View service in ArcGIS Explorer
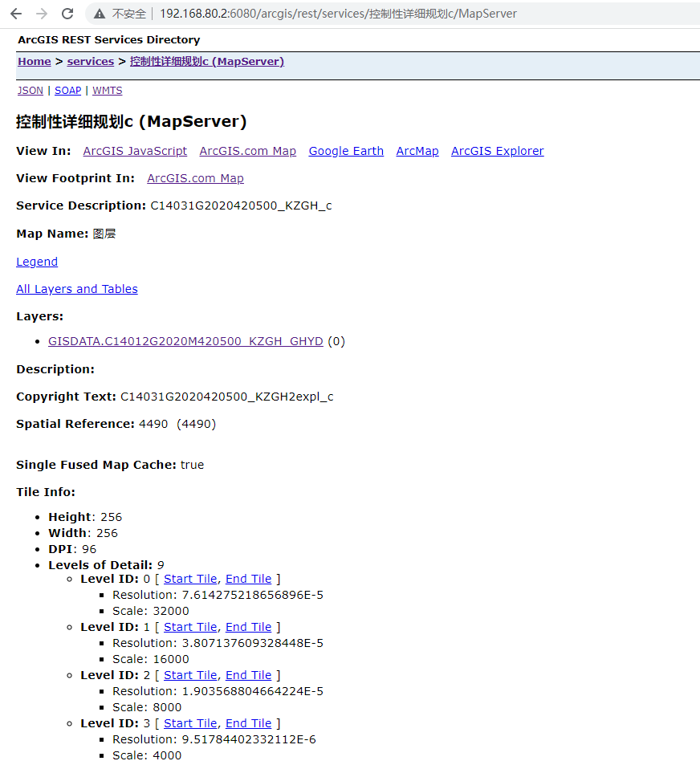700x765 pixels. [497, 151]
